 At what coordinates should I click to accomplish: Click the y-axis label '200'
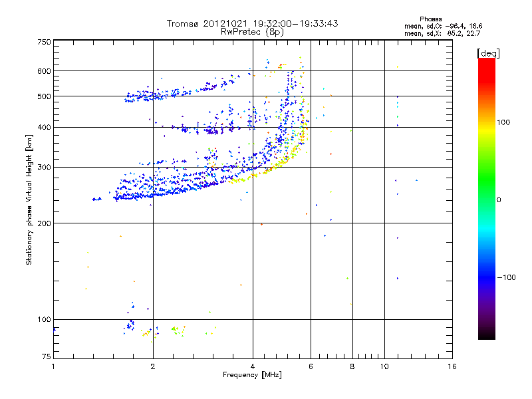pyautogui.click(x=44, y=223)
